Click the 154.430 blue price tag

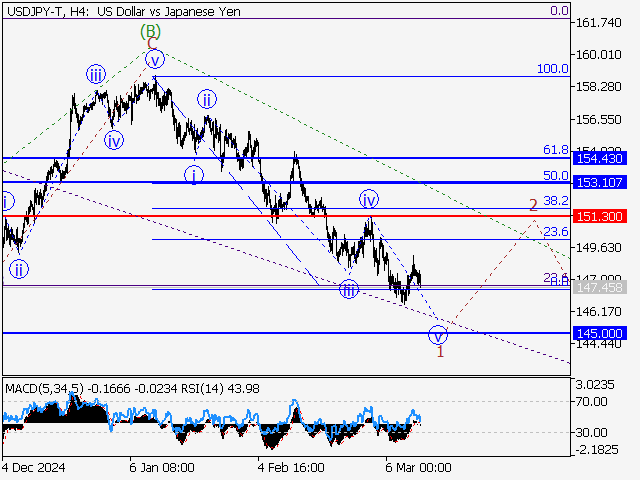(600, 159)
